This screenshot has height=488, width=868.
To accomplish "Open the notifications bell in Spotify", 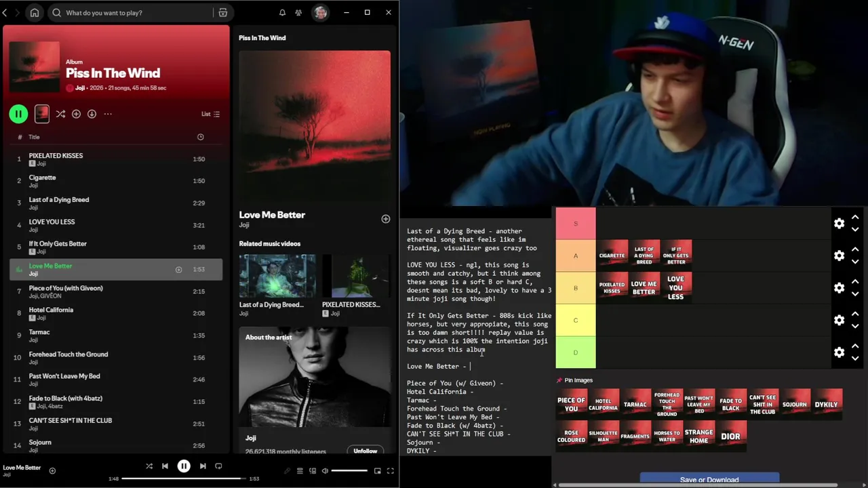I will pyautogui.click(x=282, y=12).
